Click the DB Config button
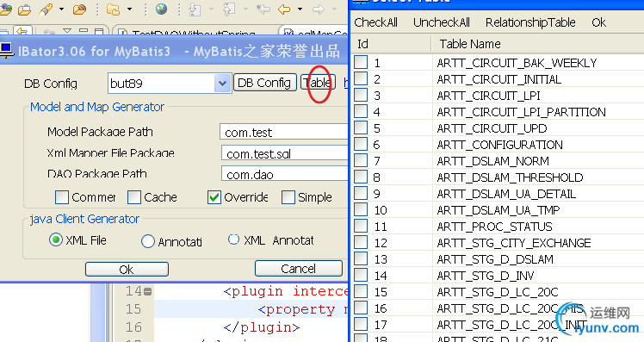The image size is (644, 342). [x=265, y=83]
